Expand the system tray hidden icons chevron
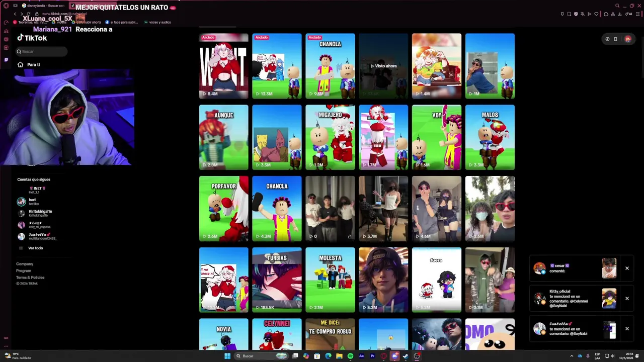644x362 pixels. tap(572, 356)
